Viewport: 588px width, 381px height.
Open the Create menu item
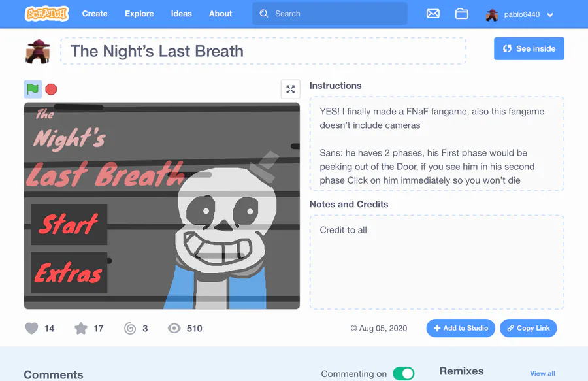tap(95, 14)
